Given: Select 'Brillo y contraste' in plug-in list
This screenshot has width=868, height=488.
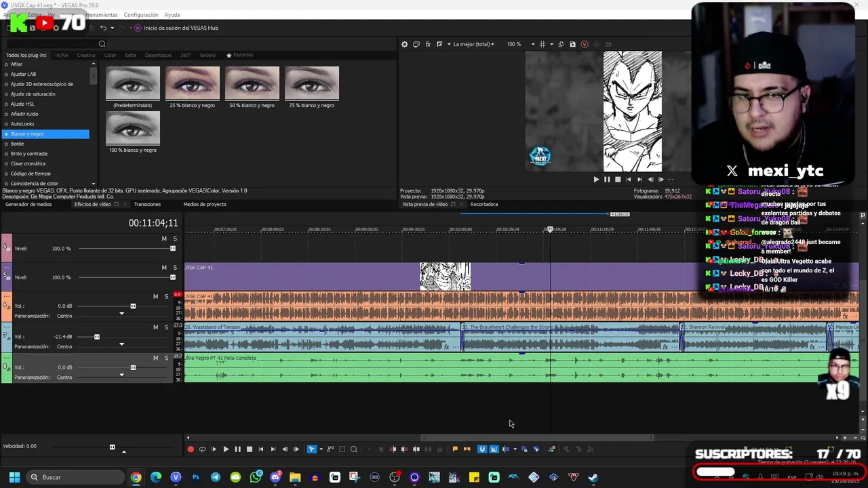Looking at the screenshot, I should click(29, 154).
